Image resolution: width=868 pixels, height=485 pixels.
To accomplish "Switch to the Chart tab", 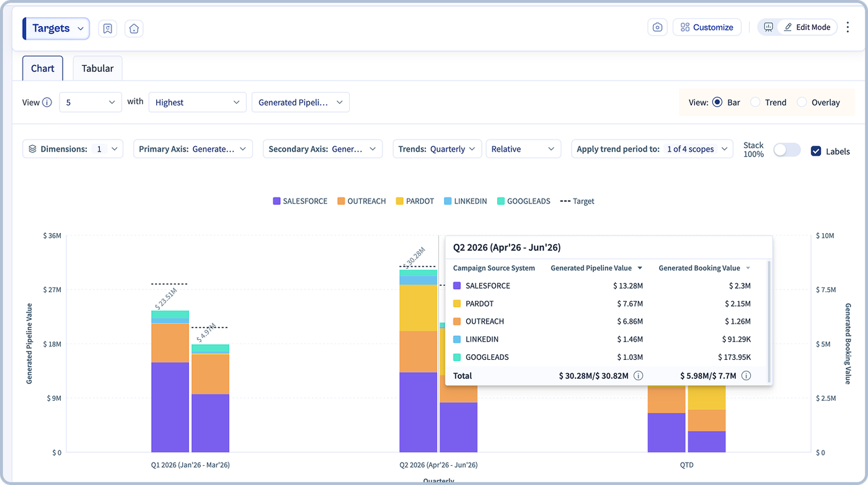I will click(x=43, y=68).
